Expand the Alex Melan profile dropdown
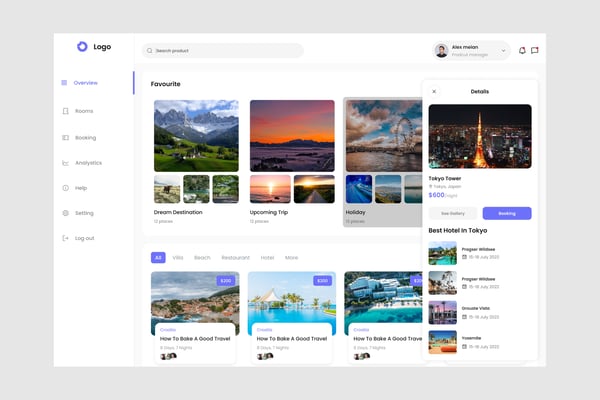Viewport: 600px width, 400px height. point(504,51)
